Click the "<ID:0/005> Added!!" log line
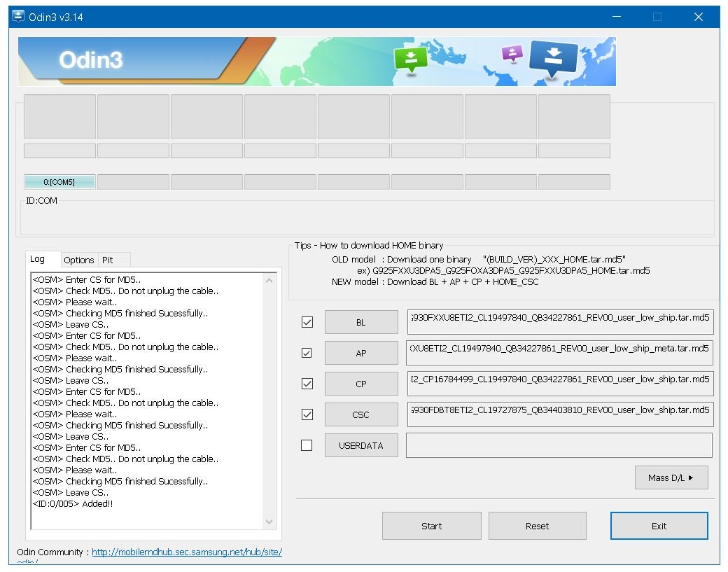The image size is (728, 572). [x=73, y=504]
